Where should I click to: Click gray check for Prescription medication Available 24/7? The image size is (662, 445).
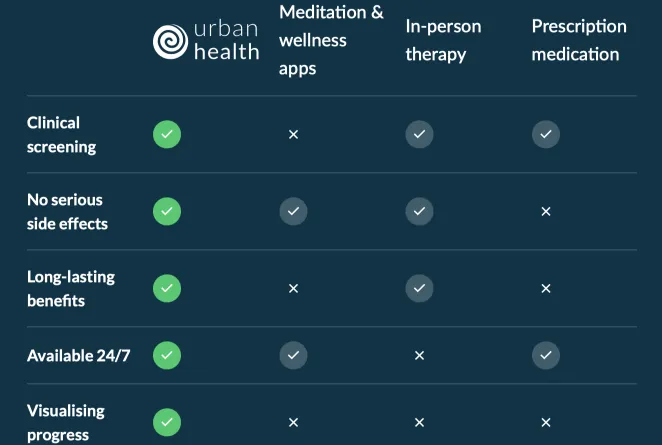(x=546, y=354)
